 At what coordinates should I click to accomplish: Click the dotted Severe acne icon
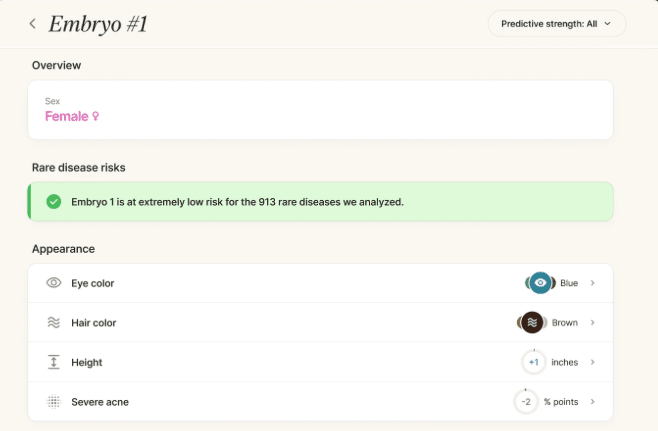[54, 402]
